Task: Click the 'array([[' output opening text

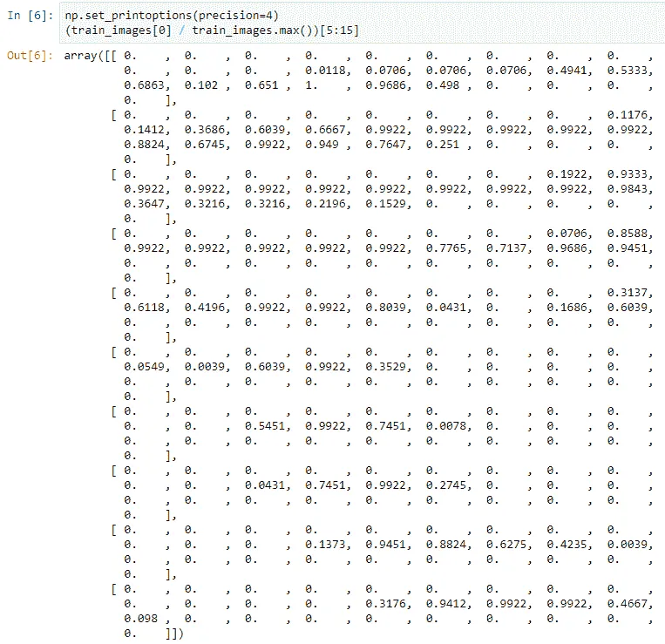Action: (x=91, y=56)
